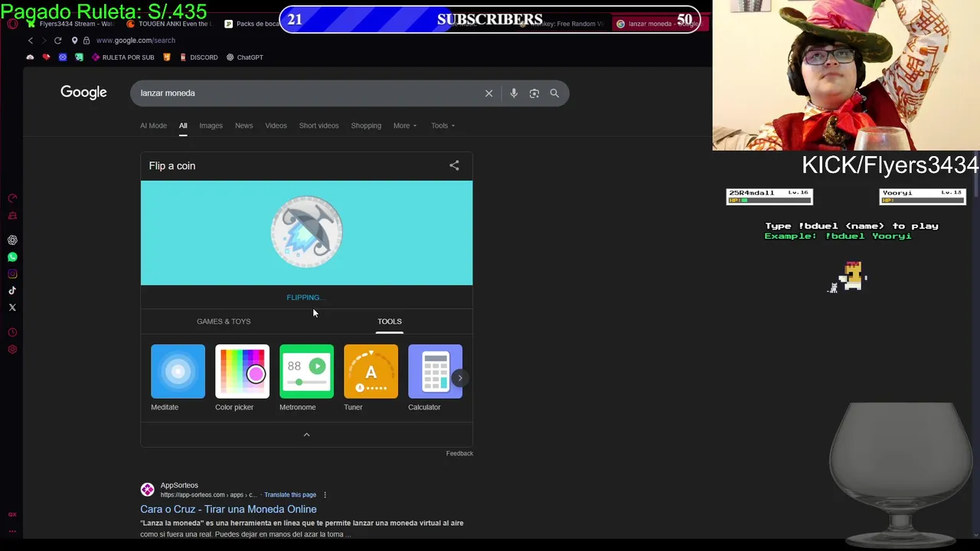Open WhatsApp from the browser sidebar
This screenshot has width=980, height=551.
[12, 257]
